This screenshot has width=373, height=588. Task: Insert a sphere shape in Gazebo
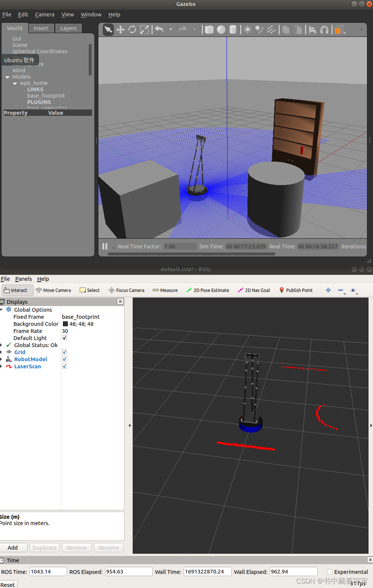(x=221, y=29)
